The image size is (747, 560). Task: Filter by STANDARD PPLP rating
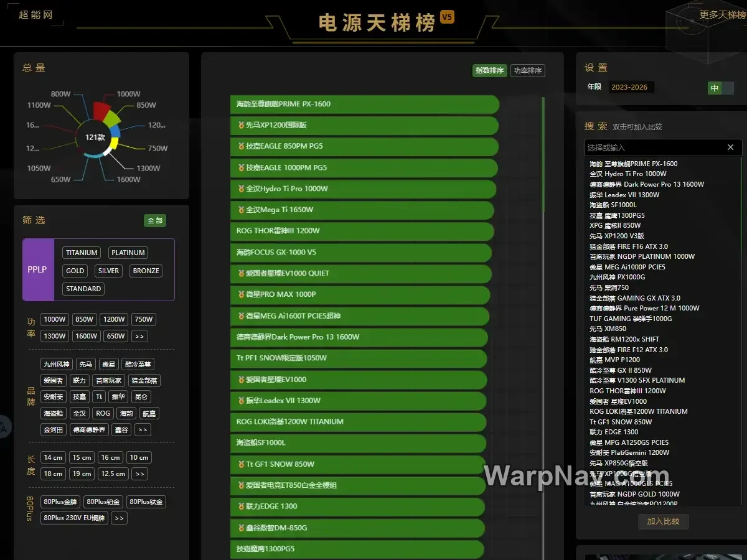[x=83, y=289]
